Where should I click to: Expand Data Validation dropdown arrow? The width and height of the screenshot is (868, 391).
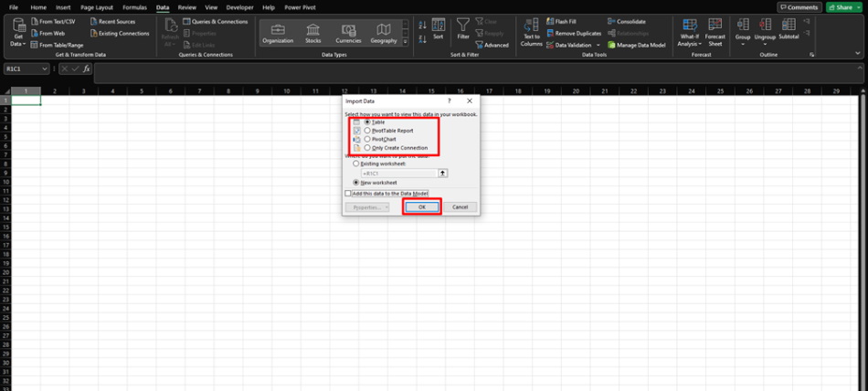[x=598, y=45]
